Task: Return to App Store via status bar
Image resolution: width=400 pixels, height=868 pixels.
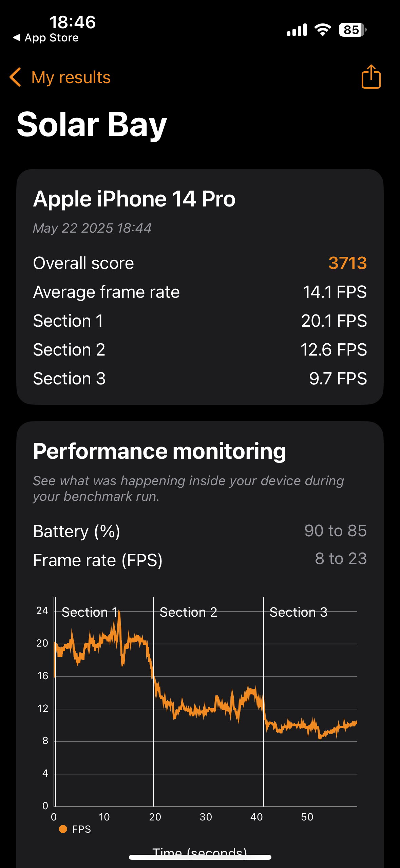Action: click(46, 38)
